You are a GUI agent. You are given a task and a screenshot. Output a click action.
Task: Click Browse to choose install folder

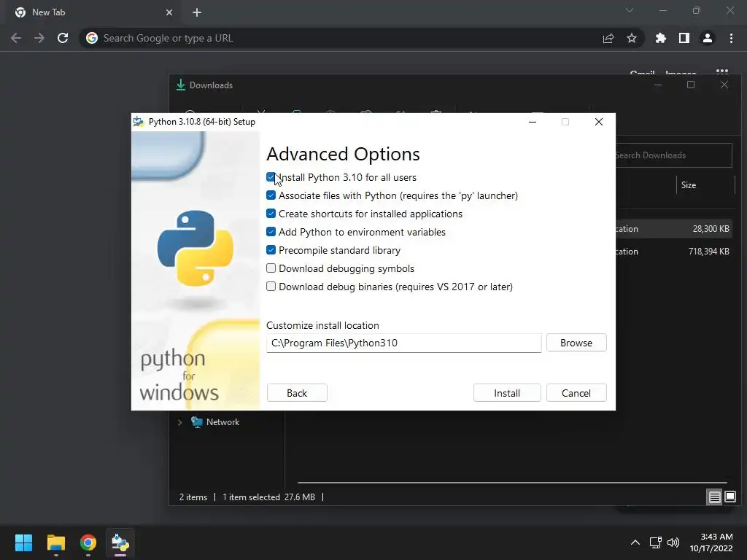pos(576,343)
